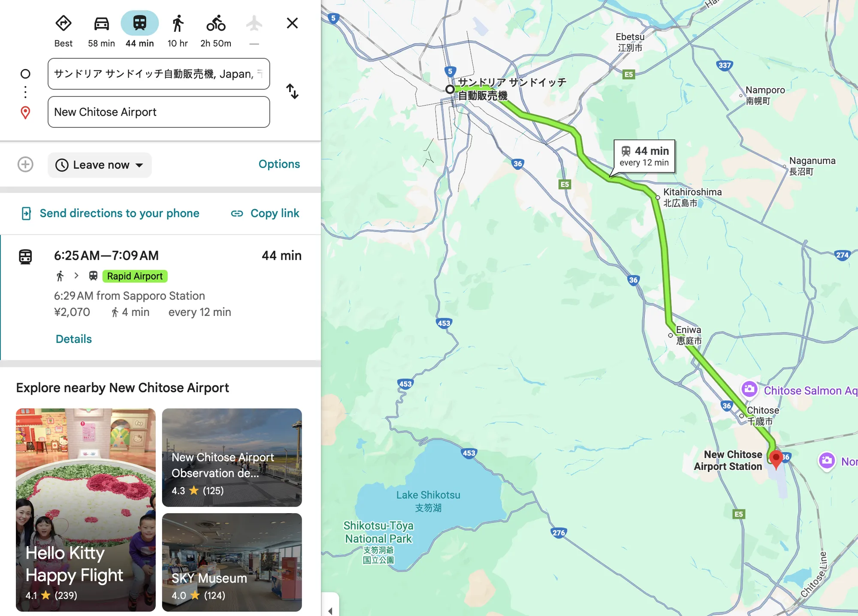This screenshot has height=616, width=858.
Task: Add a destination with plus icon
Action: [x=25, y=165]
